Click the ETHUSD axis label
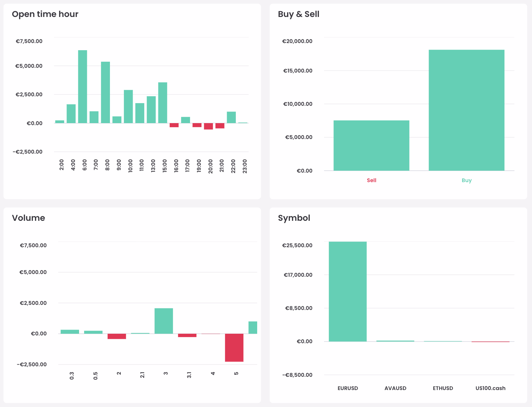 [443, 388]
